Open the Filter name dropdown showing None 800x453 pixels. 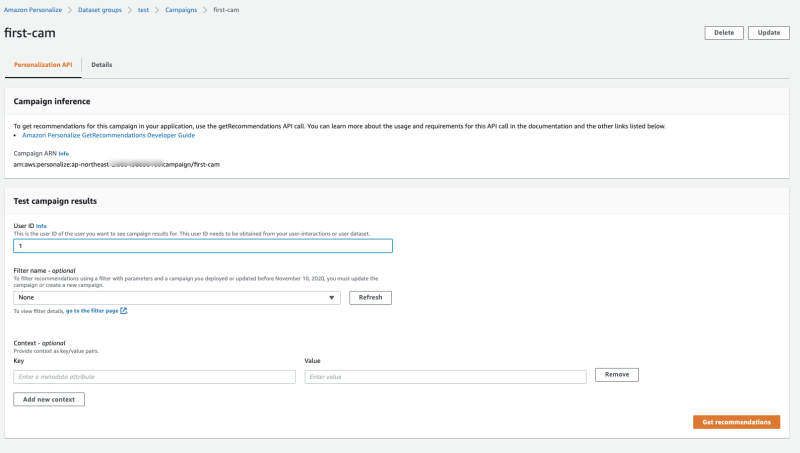tap(177, 297)
